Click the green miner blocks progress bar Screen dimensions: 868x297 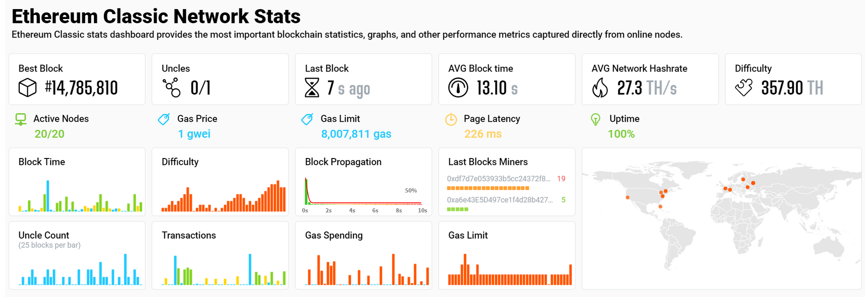coord(458,209)
